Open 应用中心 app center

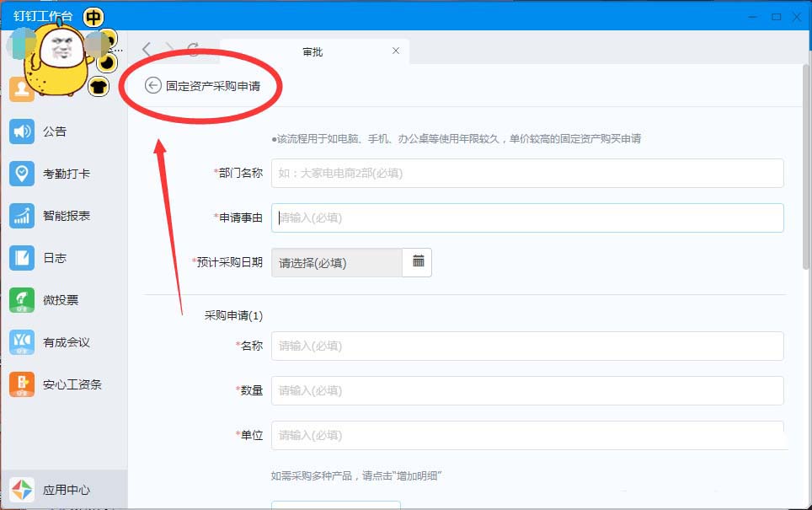tap(22, 490)
